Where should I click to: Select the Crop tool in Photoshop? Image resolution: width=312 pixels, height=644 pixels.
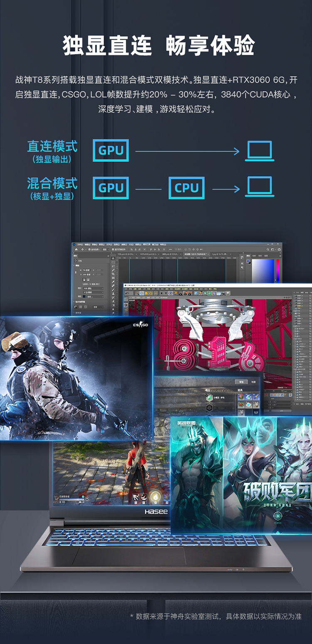[x=113, y=274]
